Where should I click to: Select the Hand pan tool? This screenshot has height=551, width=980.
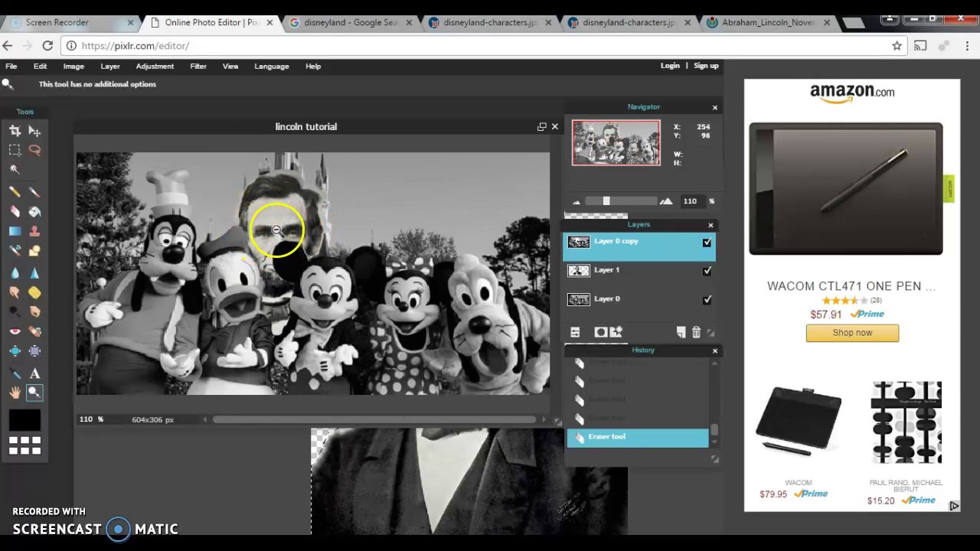tap(15, 393)
